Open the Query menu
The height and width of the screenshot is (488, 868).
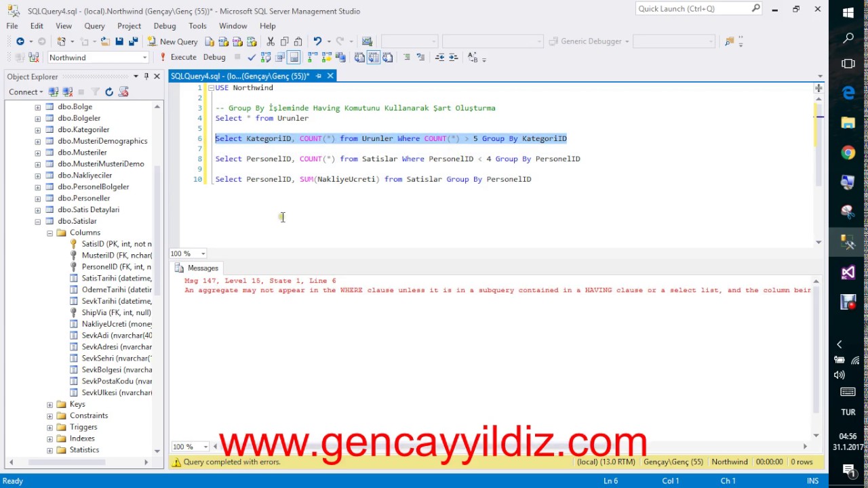click(x=94, y=26)
